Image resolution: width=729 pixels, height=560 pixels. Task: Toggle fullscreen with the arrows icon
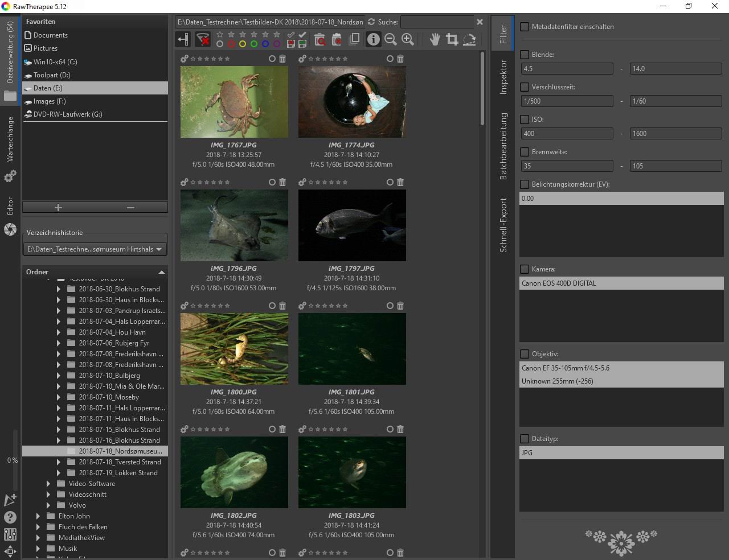(10, 551)
